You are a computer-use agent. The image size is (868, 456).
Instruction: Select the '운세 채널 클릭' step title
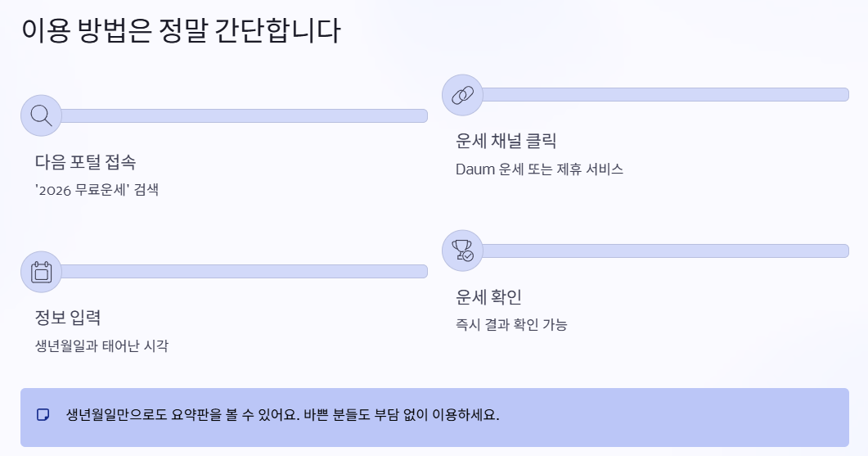tap(506, 141)
